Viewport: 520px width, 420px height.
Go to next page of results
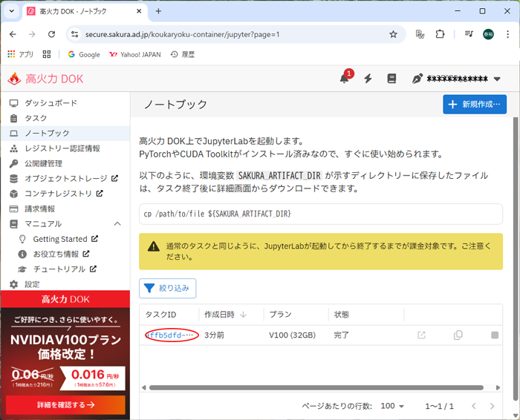coord(492,406)
